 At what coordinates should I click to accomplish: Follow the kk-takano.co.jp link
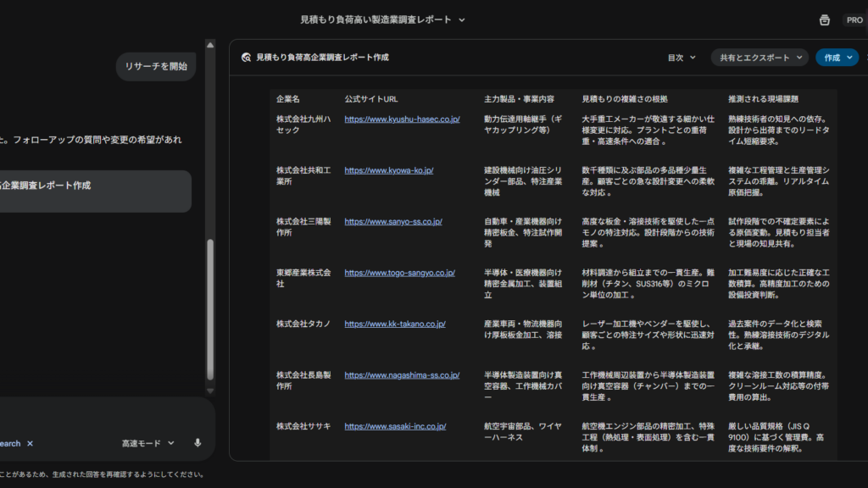tap(394, 324)
